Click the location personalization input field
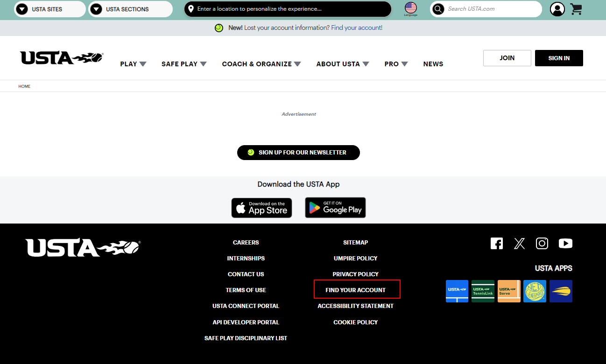The image size is (606, 364). click(x=288, y=9)
